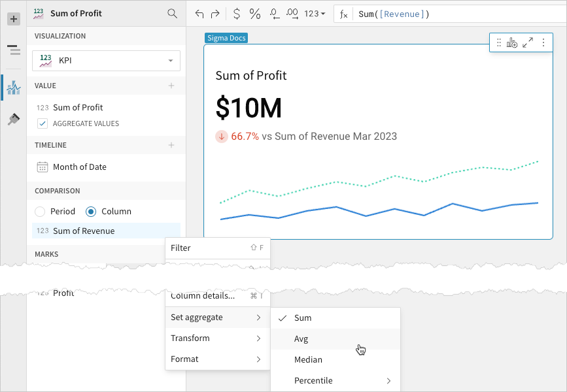Select the Period comparison radio button
The width and height of the screenshot is (567, 392).
40,212
